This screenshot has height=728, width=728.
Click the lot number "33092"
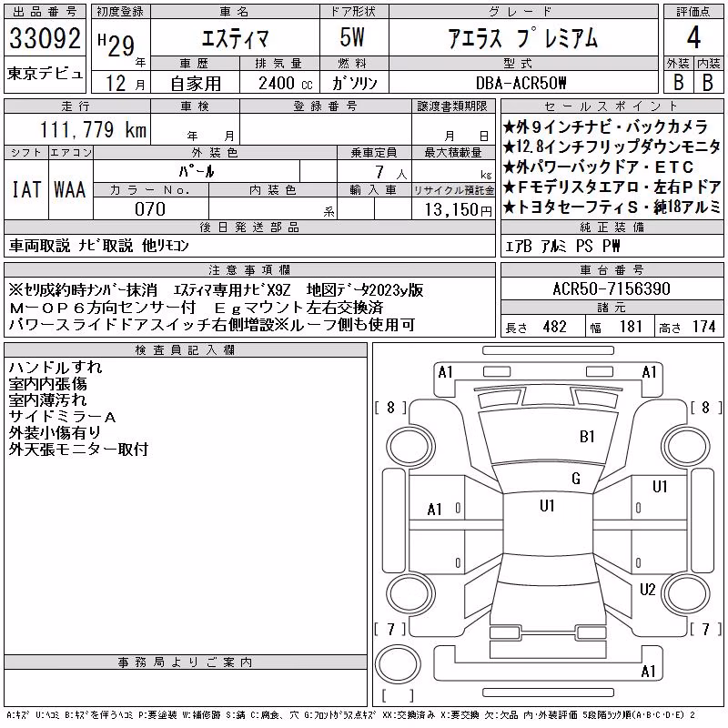click(x=45, y=38)
